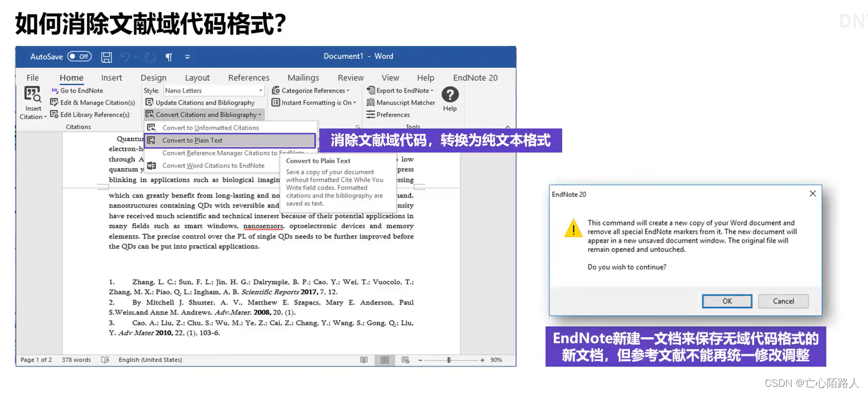Click the Redo icon in title bar
The height and width of the screenshot is (394, 868).
point(150,57)
